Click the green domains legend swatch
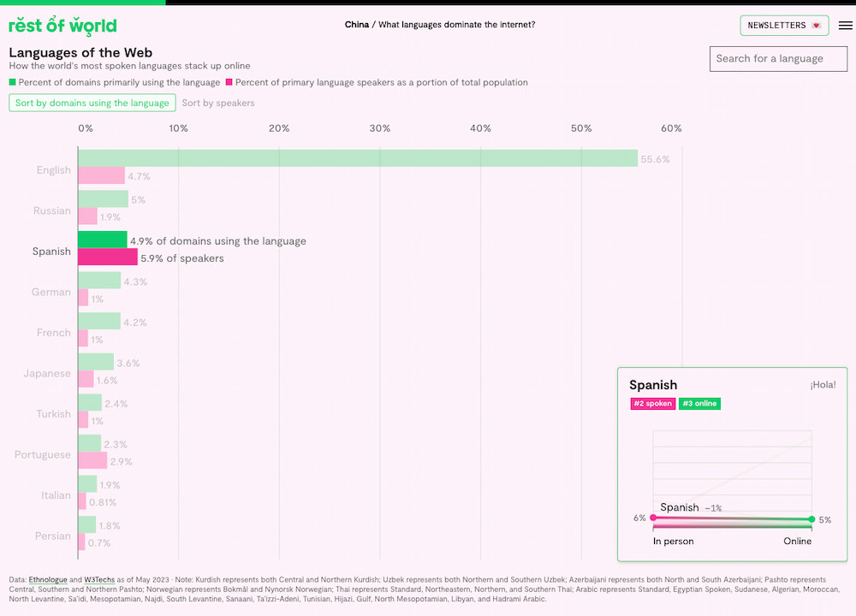 13,83
